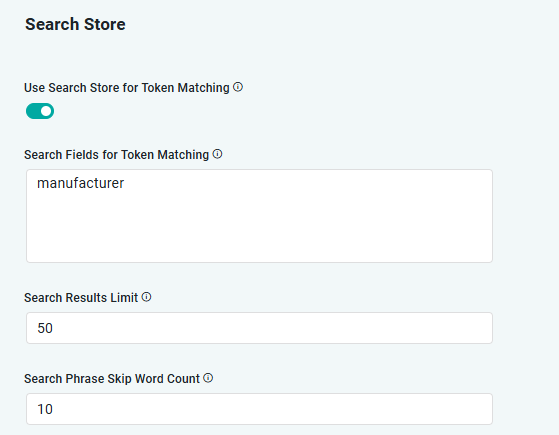This screenshot has height=435, width=559.
Task: Place cursor on the word manufacturer
Action: 81,183
